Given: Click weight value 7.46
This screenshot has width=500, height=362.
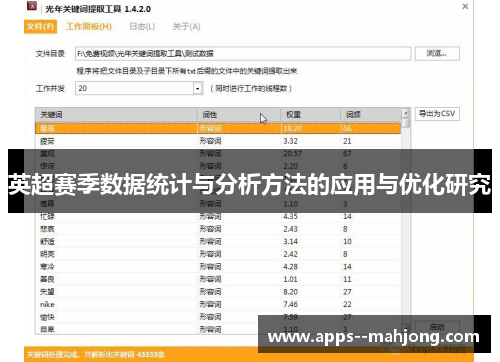Looking at the screenshot, I should click(x=290, y=304).
